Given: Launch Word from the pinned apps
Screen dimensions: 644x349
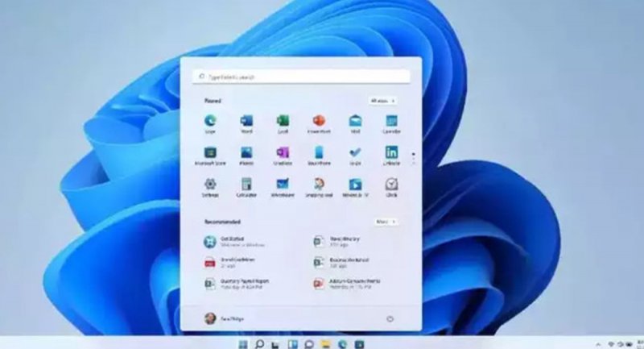Looking at the screenshot, I should (x=246, y=124).
